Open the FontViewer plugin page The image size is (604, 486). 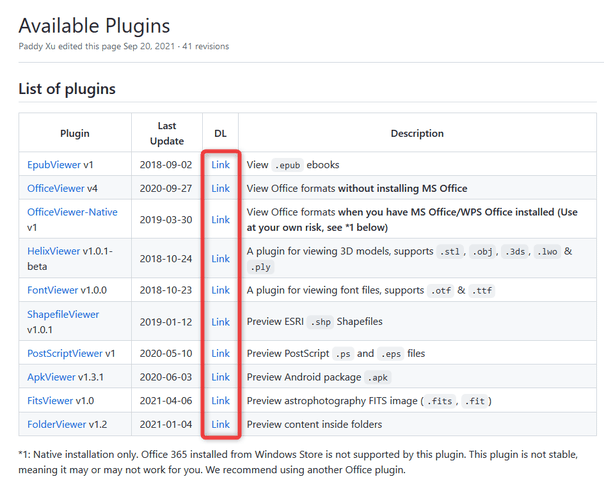point(52,290)
